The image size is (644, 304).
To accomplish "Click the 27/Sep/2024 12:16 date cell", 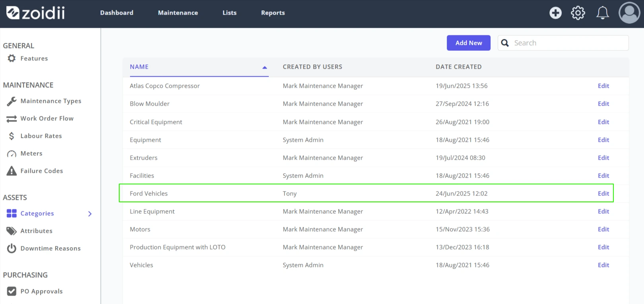I will click(462, 104).
